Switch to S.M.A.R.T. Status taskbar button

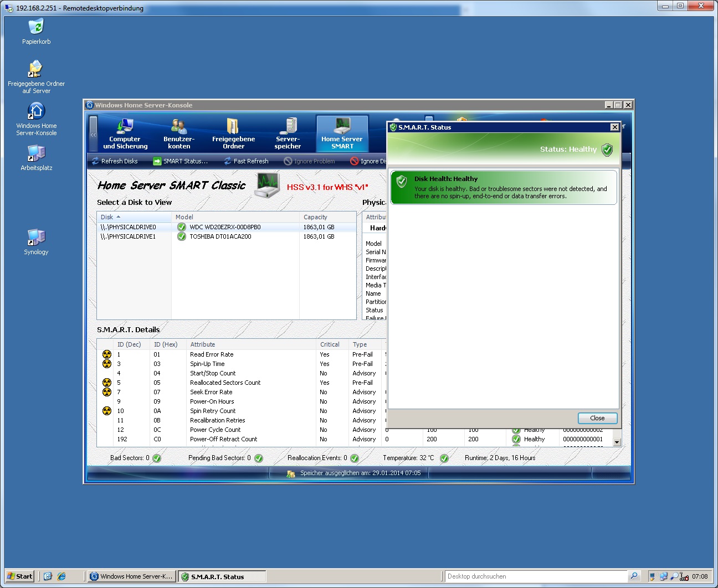pyautogui.click(x=222, y=576)
